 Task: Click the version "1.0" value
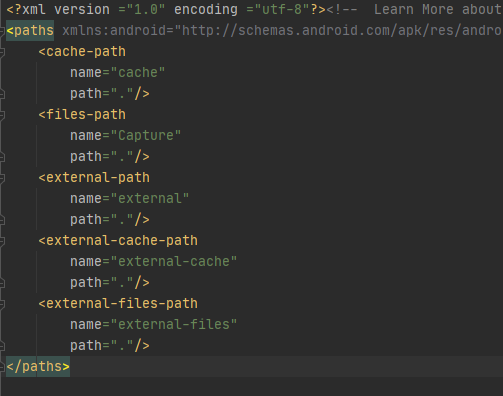coord(146,10)
